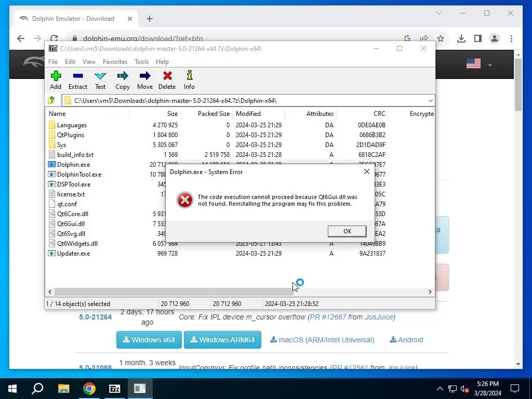This screenshot has width=532, height=399.
Task: Sort by Name column header
Action: 87,114
